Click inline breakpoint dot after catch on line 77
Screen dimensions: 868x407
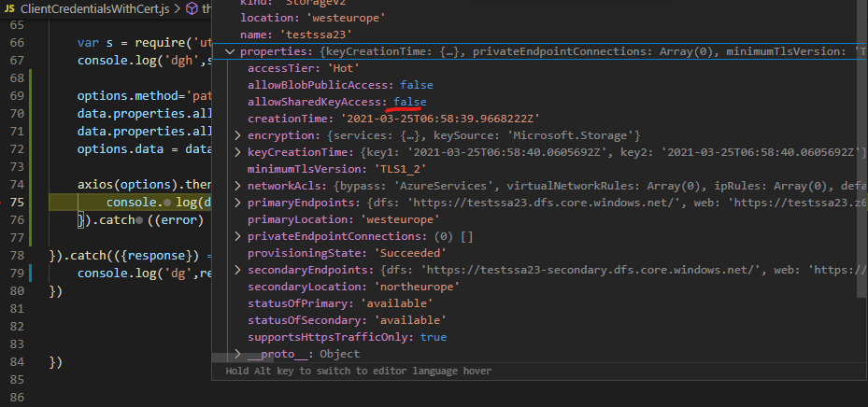(137, 220)
